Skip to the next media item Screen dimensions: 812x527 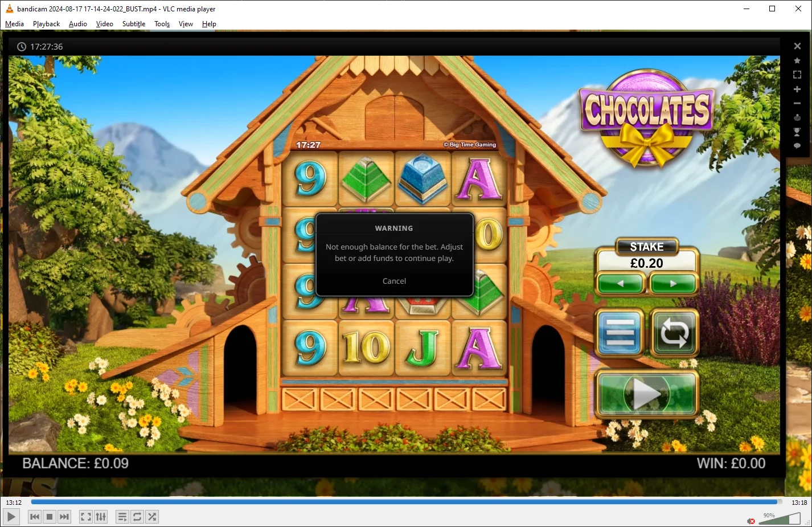(64, 517)
